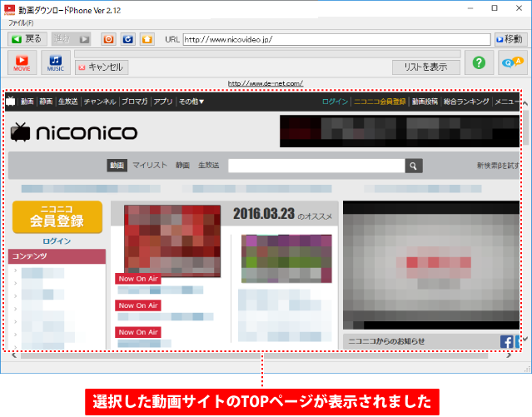Click the vertical scrollbar down arrow
532x417 pixels.
pos(525,339)
